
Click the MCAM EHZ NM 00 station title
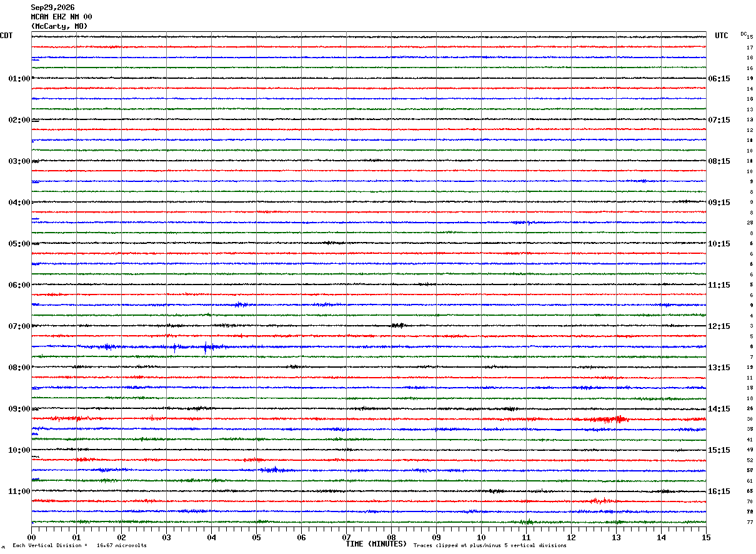point(61,17)
